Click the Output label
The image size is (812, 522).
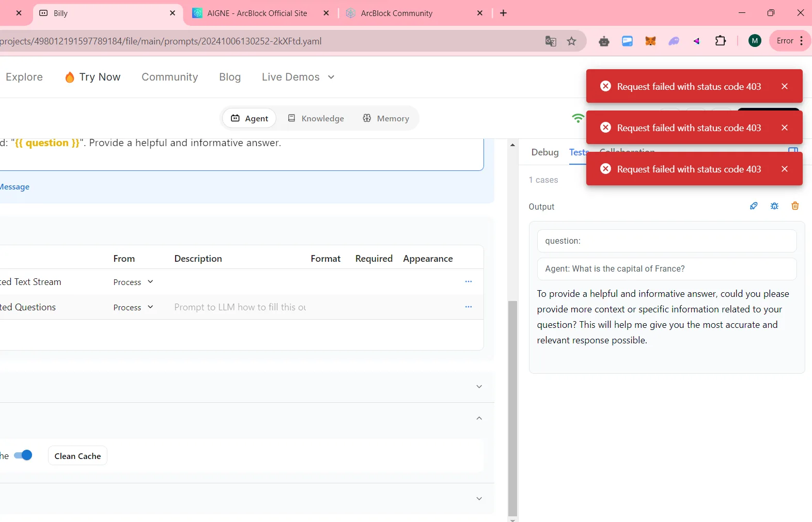(x=541, y=207)
